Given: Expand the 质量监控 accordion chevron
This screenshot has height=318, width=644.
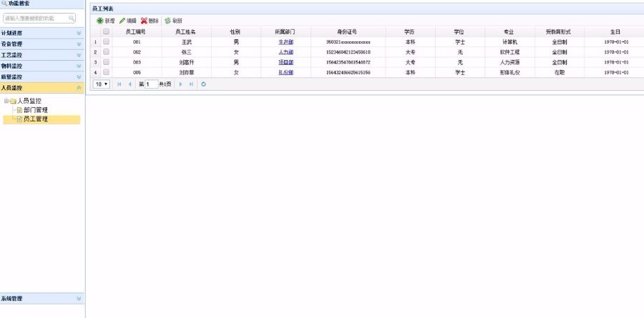Looking at the screenshot, I should click(79, 76).
